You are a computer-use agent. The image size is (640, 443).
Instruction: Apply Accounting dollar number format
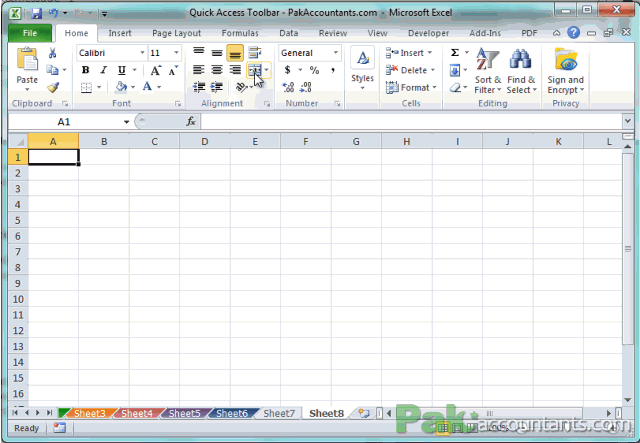point(288,70)
